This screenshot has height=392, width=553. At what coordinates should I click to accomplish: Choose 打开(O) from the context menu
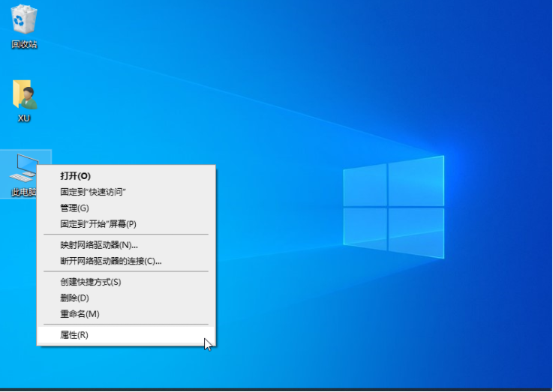pos(75,175)
